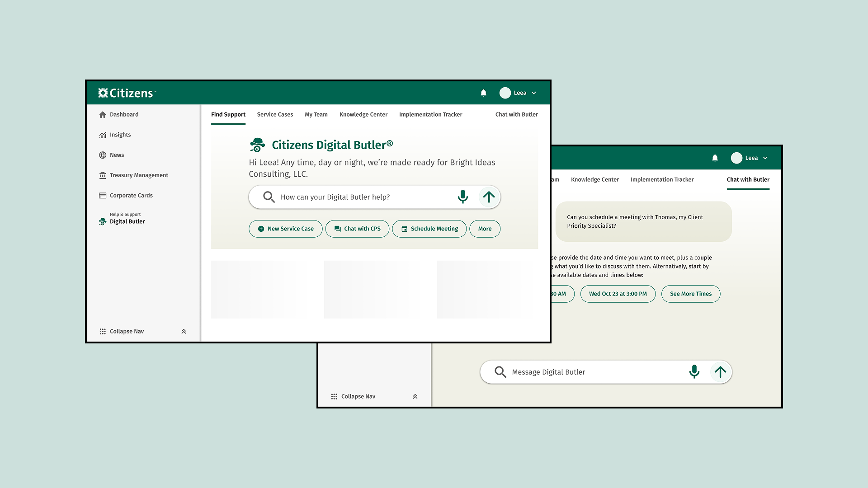This screenshot has width=868, height=488.
Task: Open Dashboard from the sidebar
Action: click(x=123, y=115)
